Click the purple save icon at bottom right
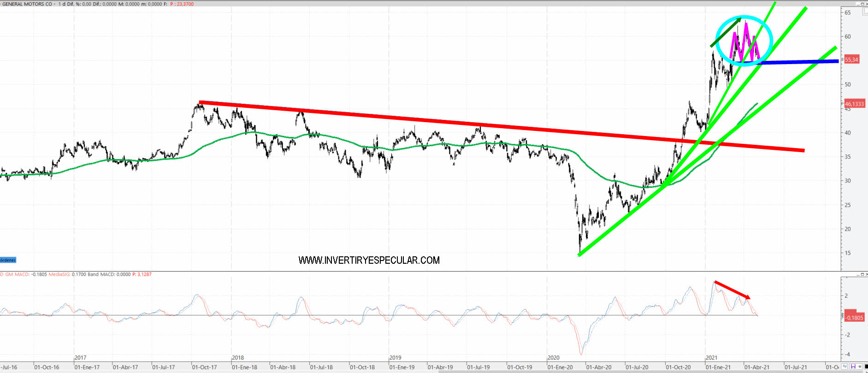 (x=853, y=367)
